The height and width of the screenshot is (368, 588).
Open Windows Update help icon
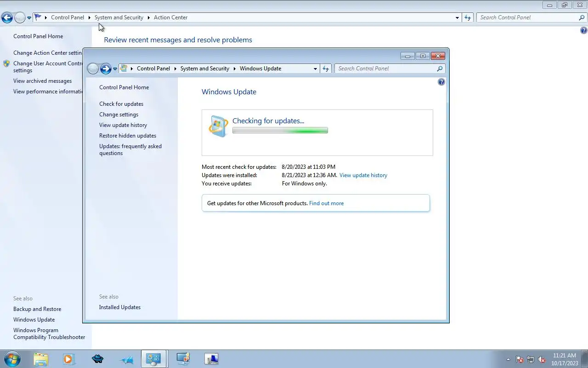pos(441,82)
